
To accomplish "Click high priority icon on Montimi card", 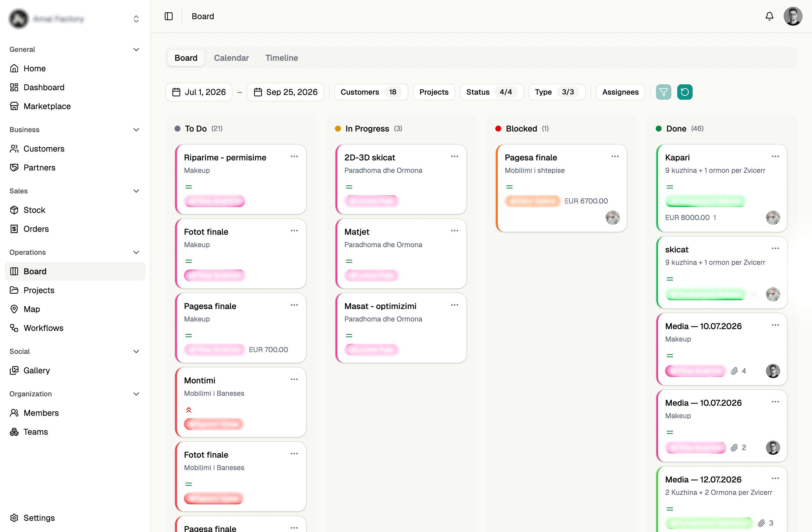I will click(x=189, y=410).
